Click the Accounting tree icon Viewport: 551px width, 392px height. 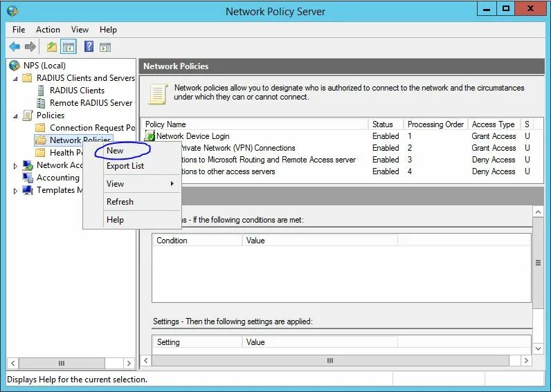[28, 177]
